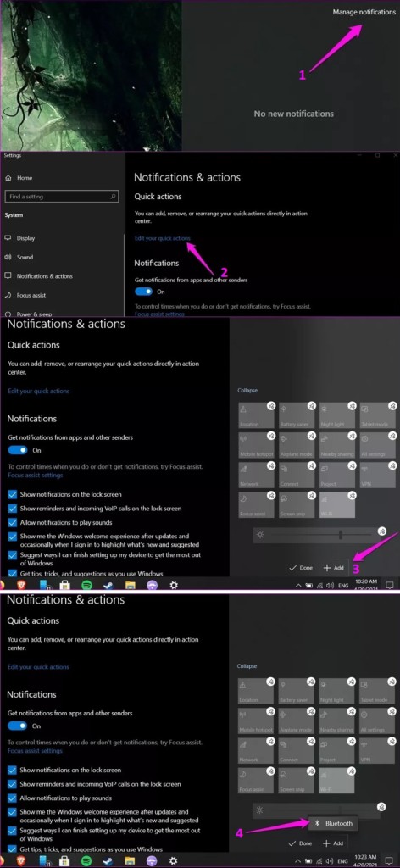Click Edit your quick actions, 10:20 AM screenshot

[39, 392]
